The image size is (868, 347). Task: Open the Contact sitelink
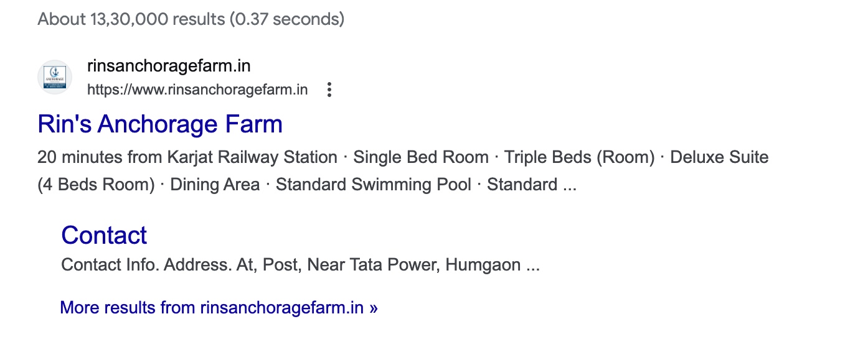(104, 235)
